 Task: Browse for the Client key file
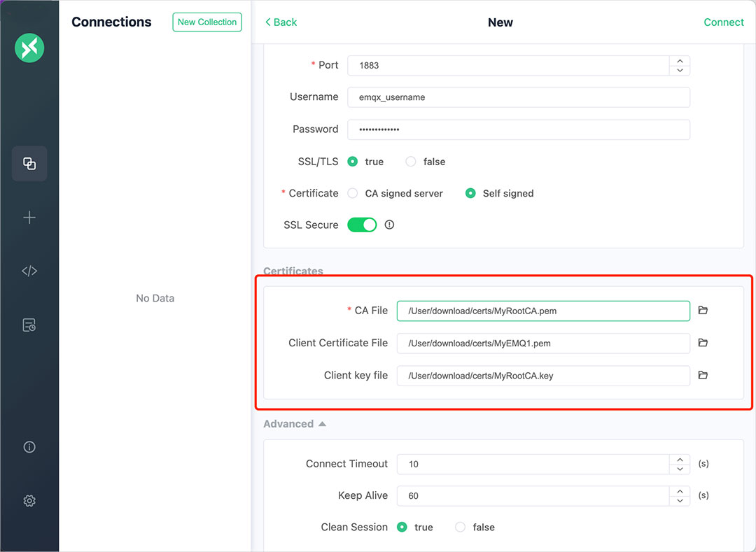[x=703, y=375]
